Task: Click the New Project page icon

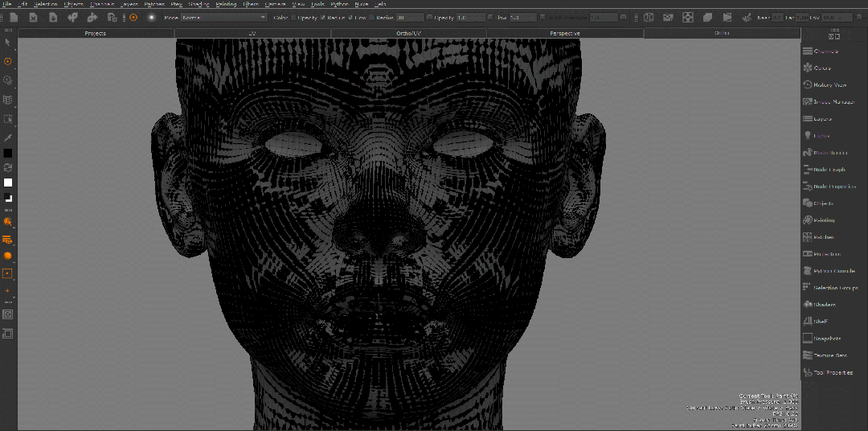Action: pyautogui.click(x=14, y=18)
